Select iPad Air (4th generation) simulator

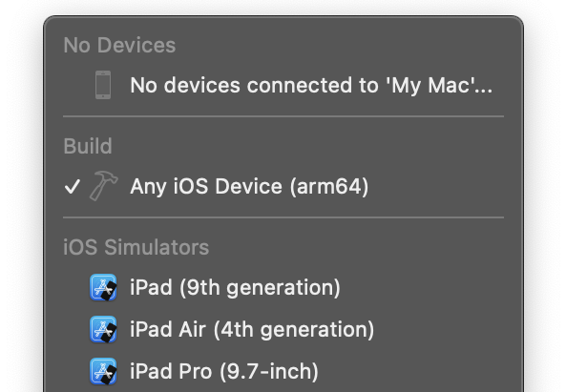[x=283, y=329]
